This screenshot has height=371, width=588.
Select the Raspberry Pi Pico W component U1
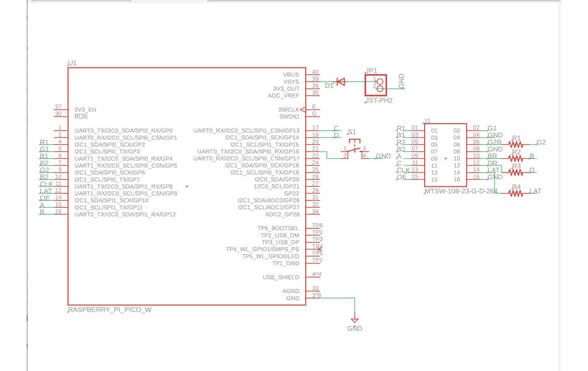click(186, 185)
